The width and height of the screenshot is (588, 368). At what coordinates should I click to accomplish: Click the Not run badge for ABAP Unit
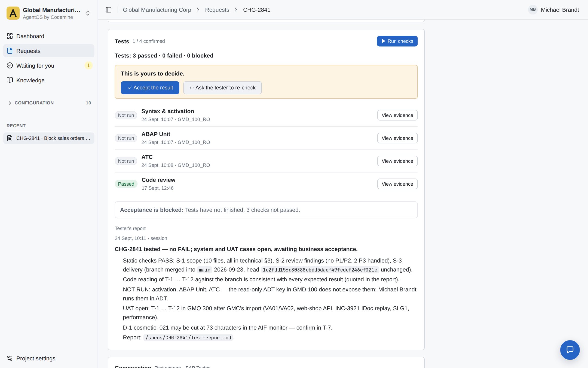(126, 138)
